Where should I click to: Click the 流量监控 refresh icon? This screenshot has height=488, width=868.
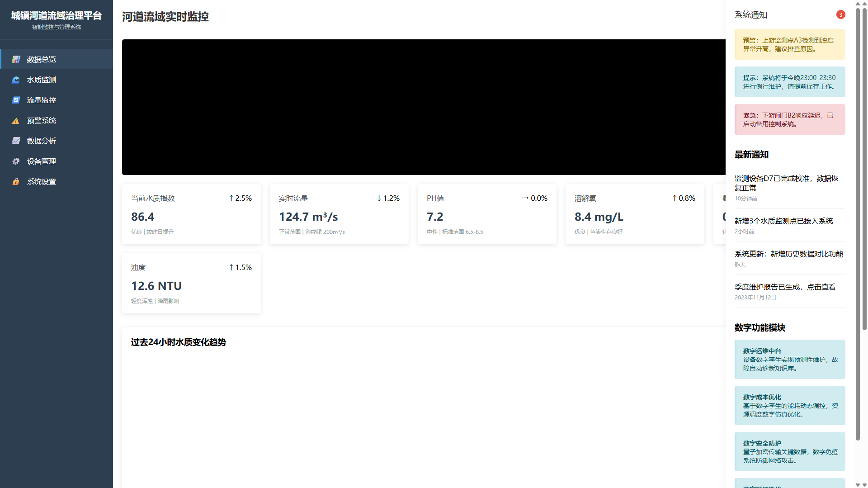[x=16, y=100]
